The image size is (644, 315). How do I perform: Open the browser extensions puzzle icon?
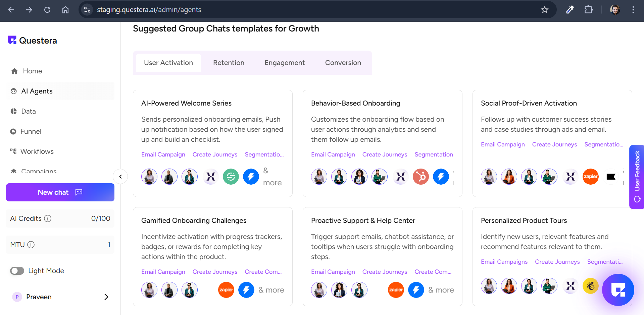tap(589, 10)
